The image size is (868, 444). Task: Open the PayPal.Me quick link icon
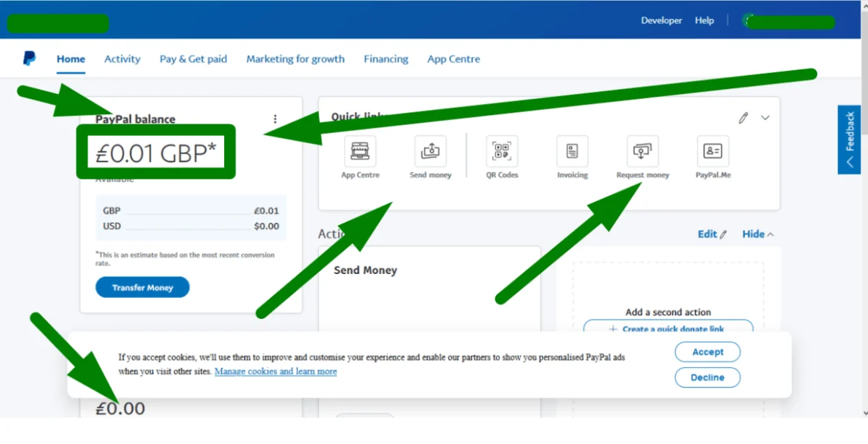[713, 151]
